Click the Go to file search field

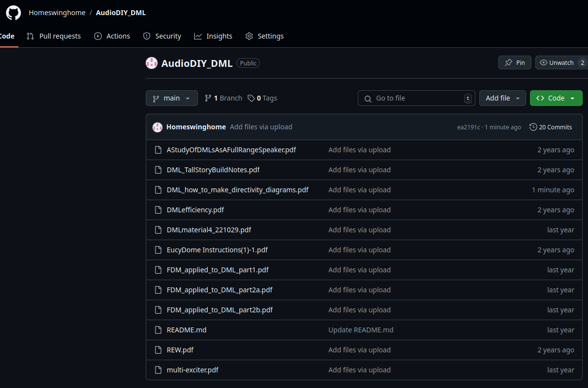click(416, 98)
